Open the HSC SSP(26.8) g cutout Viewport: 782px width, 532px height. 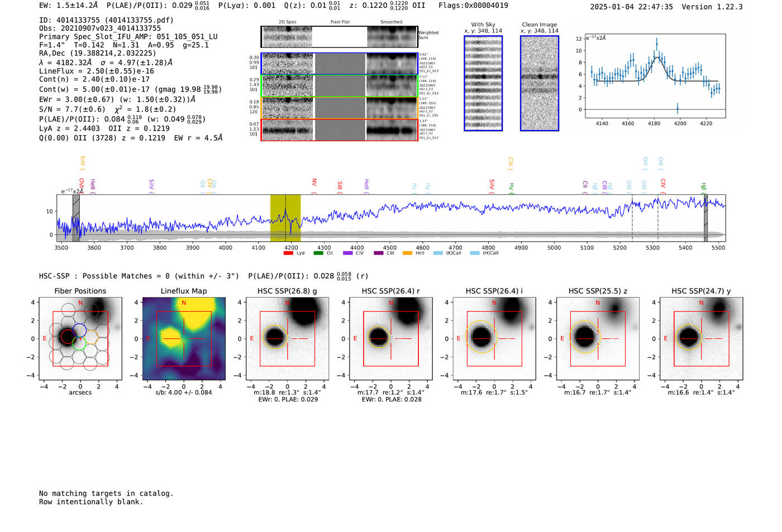(287, 338)
